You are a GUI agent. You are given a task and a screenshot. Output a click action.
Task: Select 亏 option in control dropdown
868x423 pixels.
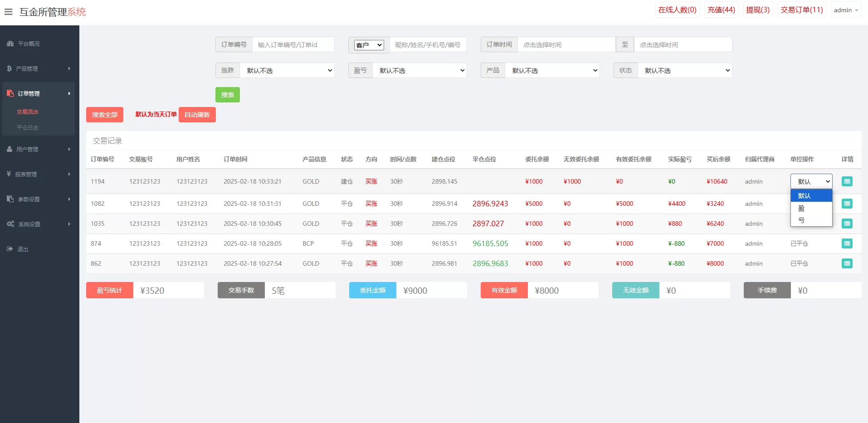[801, 220]
